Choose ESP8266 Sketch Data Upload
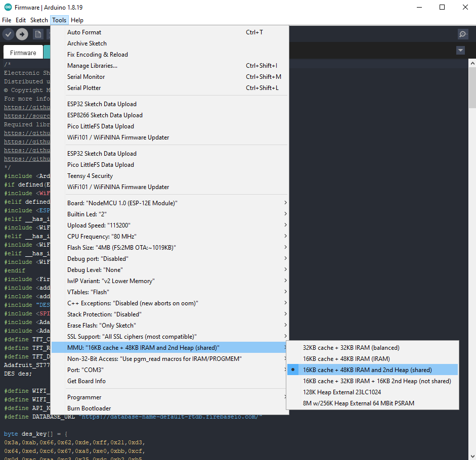Screen dimensions: 476x460 169,115
